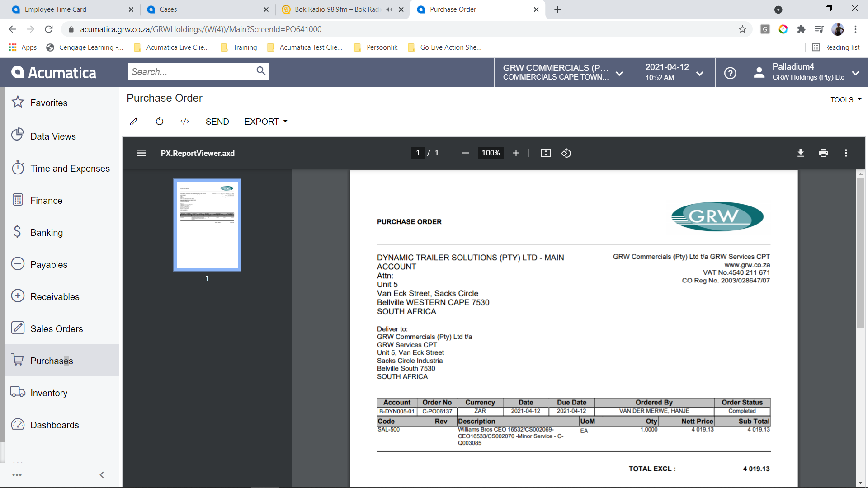Refresh the report with circular arrow icon
This screenshot has width=868, height=488.
click(159, 122)
